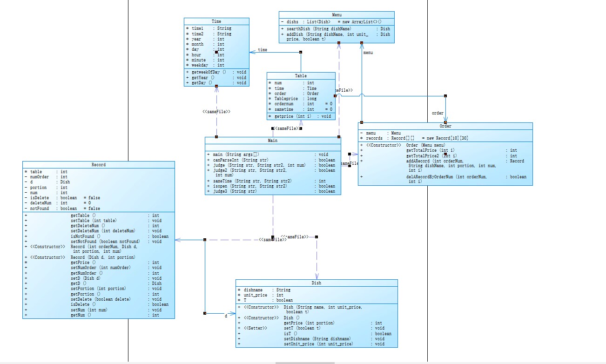
Task: Select the Record class header
Action: pyautogui.click(x=99, y=165)
